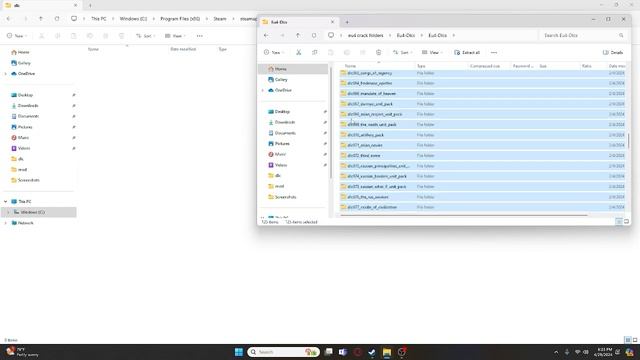
Task: Go back in Eu4 Dlcs window
Action: [266, 36]
